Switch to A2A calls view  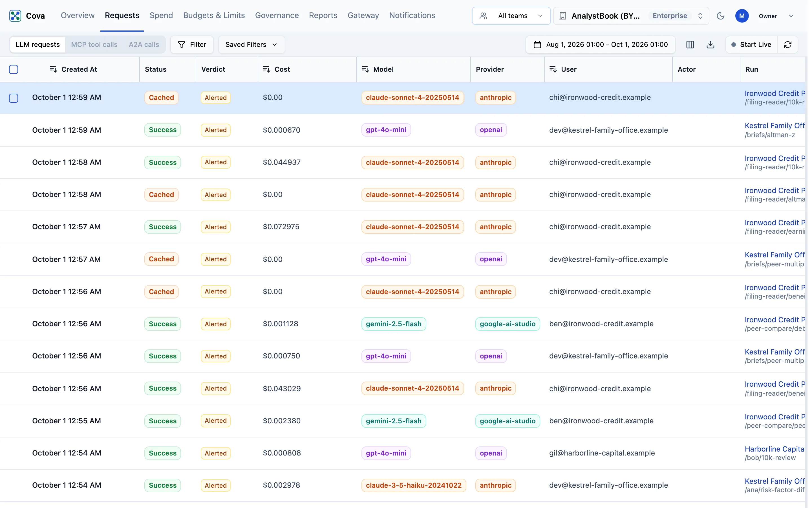144,45
